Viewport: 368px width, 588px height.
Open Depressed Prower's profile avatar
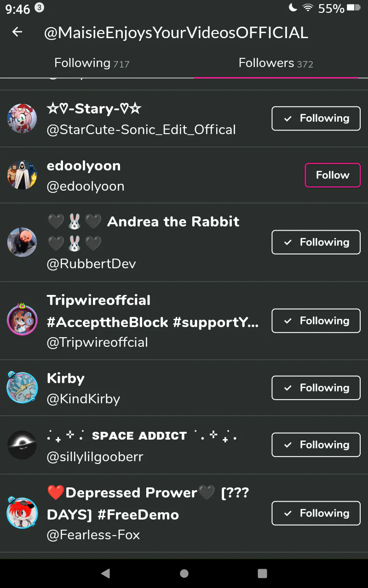pyautogui.click(x=22, y=513)
